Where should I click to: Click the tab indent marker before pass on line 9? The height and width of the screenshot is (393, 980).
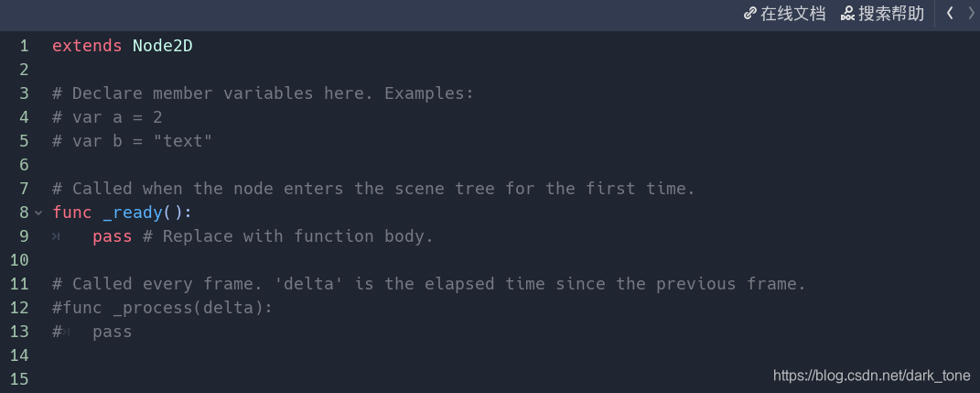point(56,236)
